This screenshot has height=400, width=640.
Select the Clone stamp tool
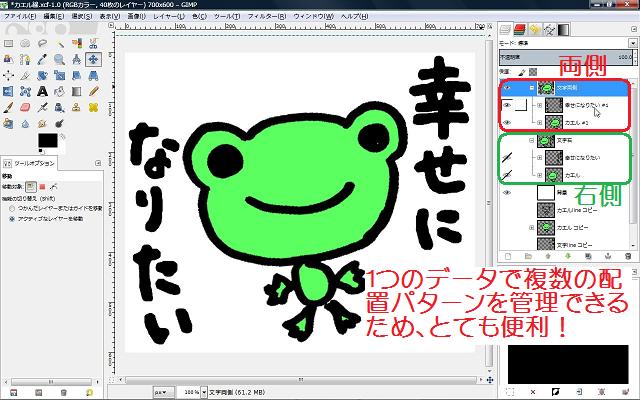click(x=76, y=107)
